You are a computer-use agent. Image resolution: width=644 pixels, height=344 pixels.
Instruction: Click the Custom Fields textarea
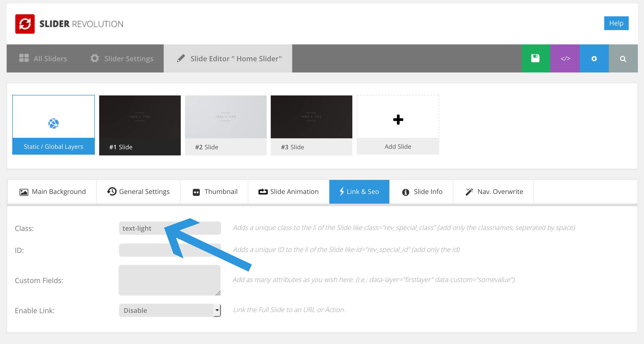coord(170,280)
